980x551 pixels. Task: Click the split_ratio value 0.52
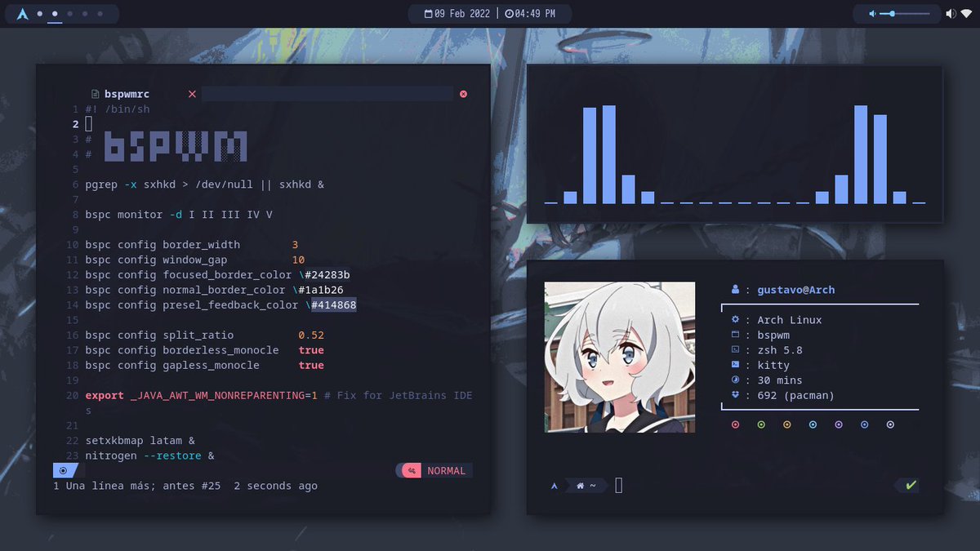click(x=311, y=335)
